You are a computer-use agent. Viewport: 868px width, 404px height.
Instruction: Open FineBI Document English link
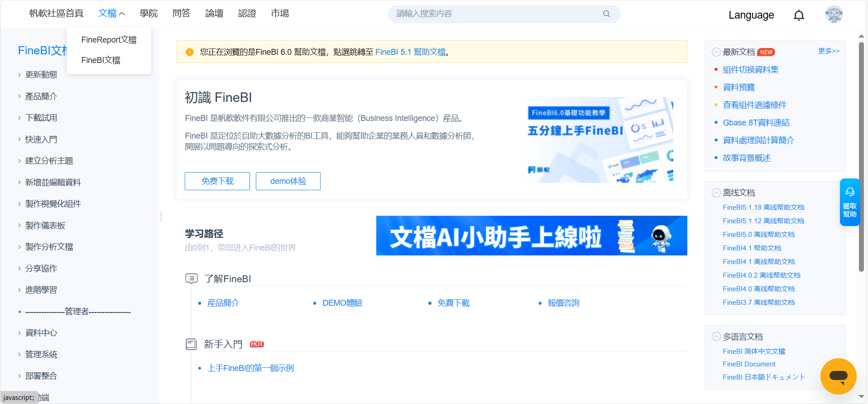click(x=749, y=364)
